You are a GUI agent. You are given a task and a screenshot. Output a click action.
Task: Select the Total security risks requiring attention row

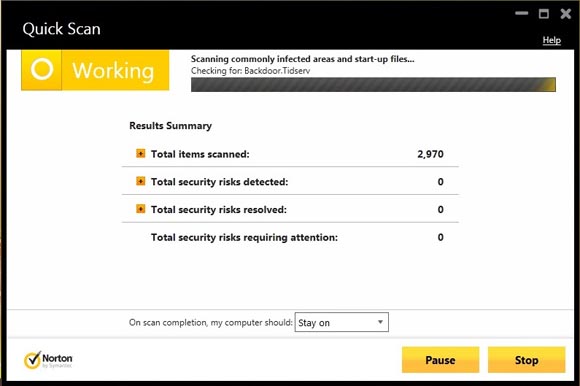pyautogui.click(x=290, y=237)
